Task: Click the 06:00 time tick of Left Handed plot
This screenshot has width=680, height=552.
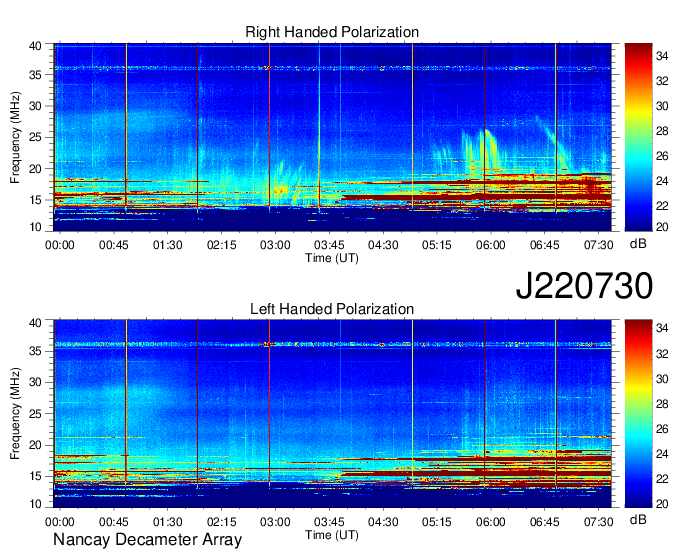Action: coord(490,522)
